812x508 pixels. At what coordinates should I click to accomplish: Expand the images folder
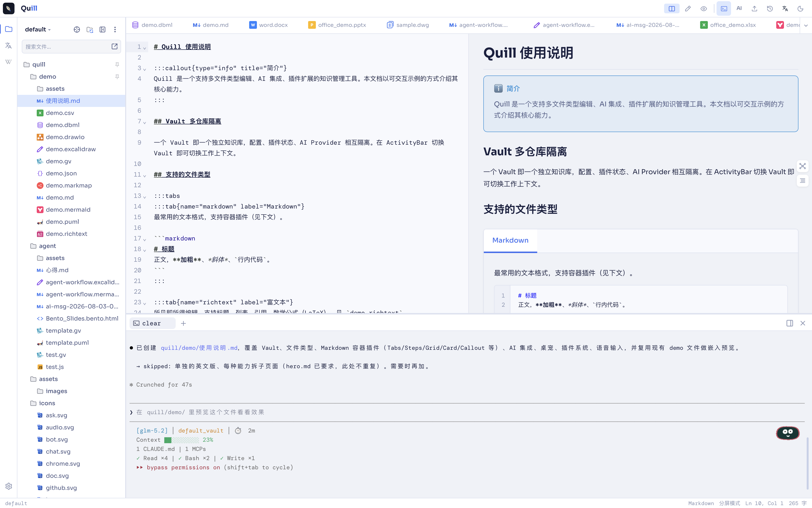coord(72,391)
